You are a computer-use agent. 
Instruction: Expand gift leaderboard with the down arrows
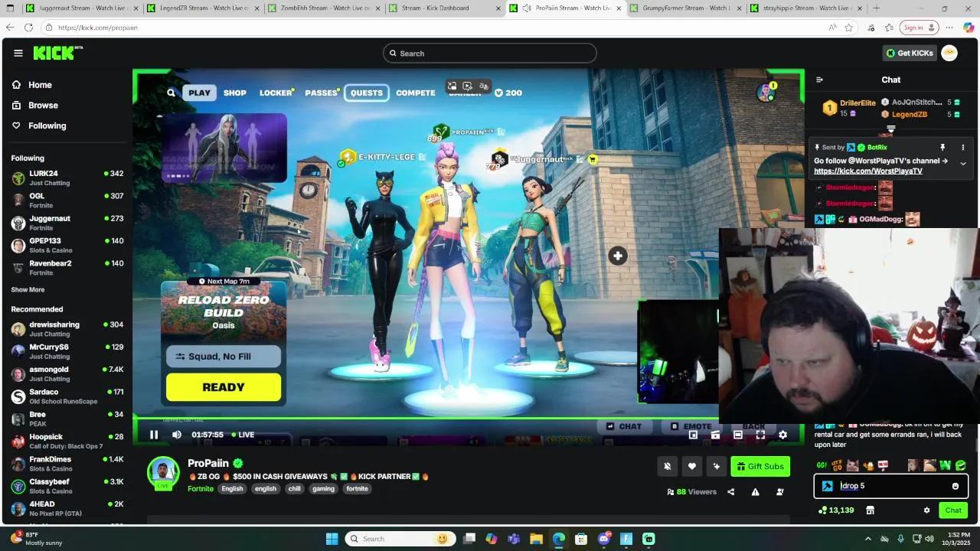[x=890, y=129]
